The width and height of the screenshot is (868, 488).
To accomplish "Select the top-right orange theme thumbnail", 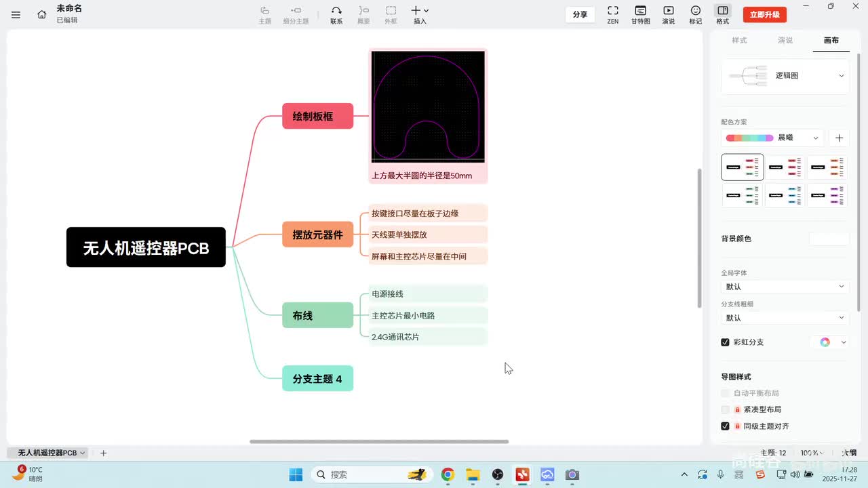I will pos(827,167).
